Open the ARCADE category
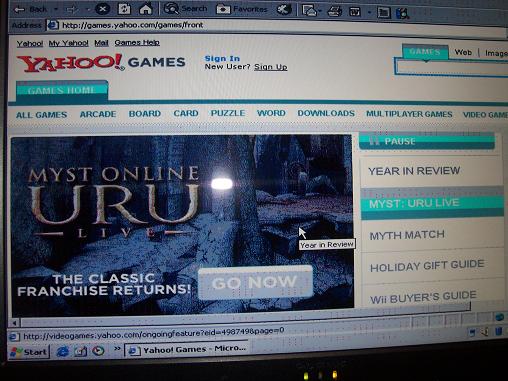Viewport: 508px width, 381px height. (x=98, y=114)
